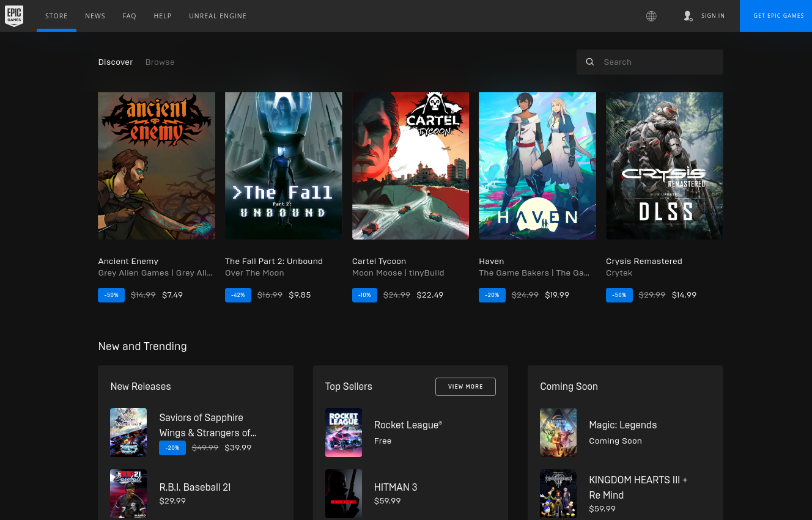Click the Moon Moose | tinyBuild text
The image size is (812, 520).
point(398,273)
